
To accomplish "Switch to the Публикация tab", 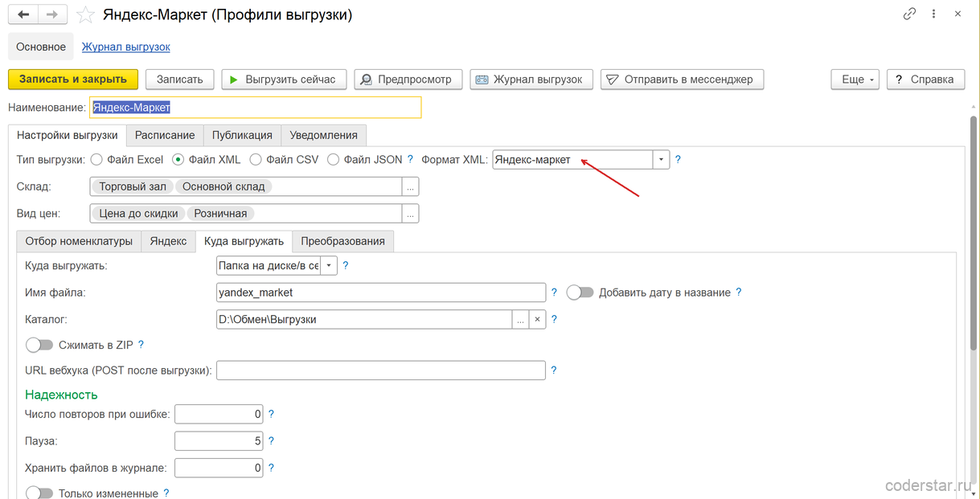I will click(242, 135).
